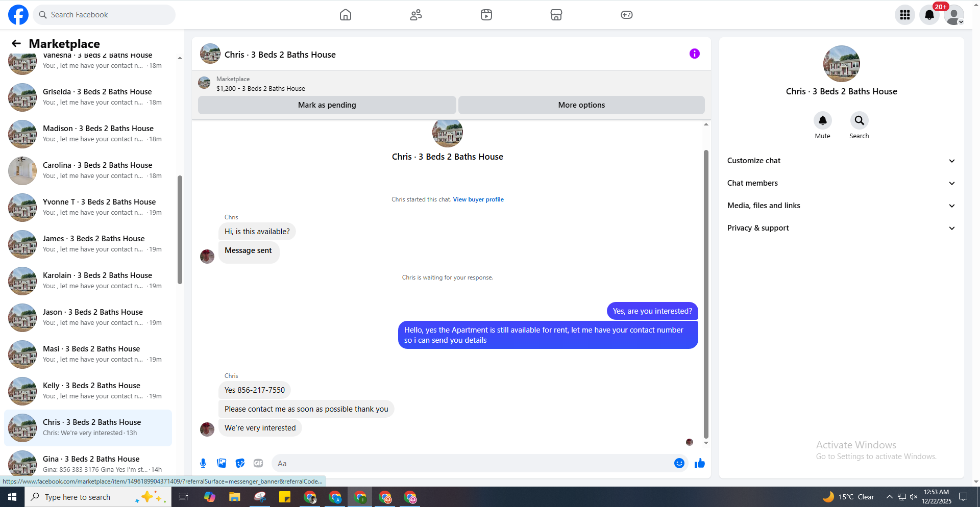Open Masi's 3 Beds 2 Baths conversation
The height and width of the screenshot is (507, 980).
point(88,354)
